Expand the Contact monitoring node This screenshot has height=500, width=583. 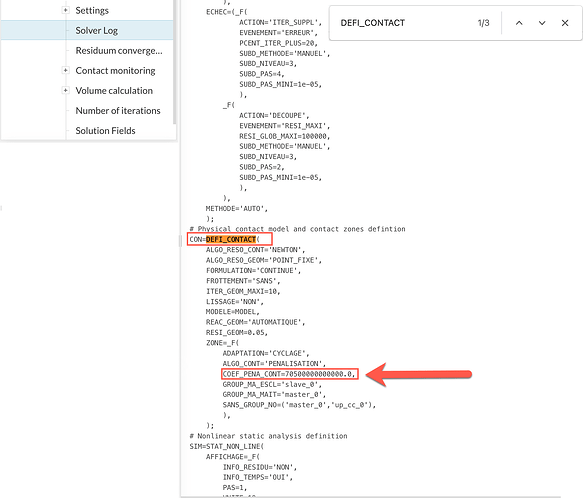coord(65,70)
